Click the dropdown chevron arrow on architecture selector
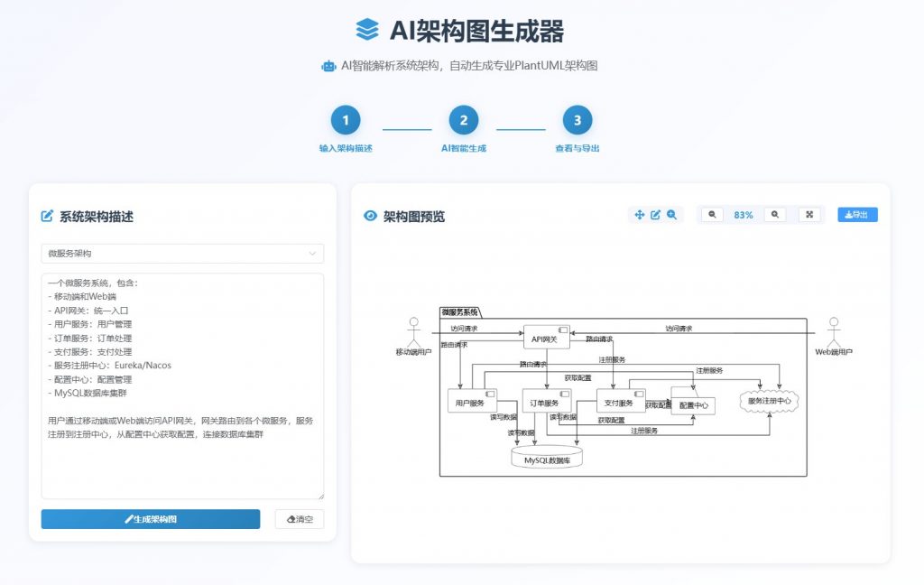Viewport: 924px width, 585px height. [312, 254]
